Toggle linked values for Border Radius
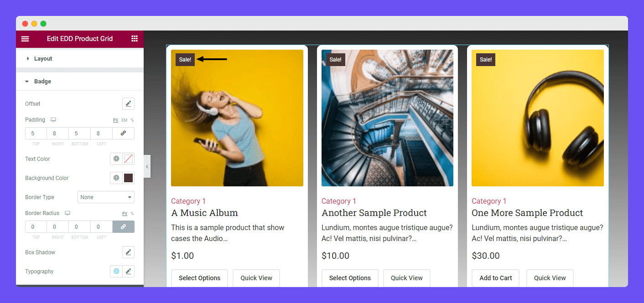 click(123, 226)
